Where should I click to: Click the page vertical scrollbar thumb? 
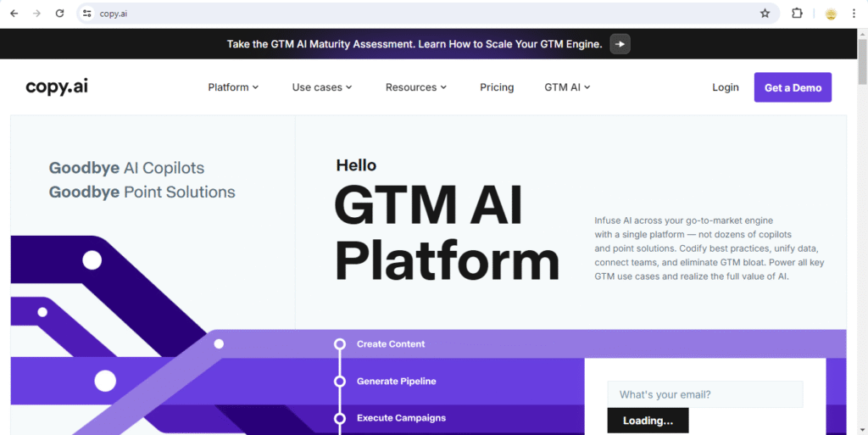(x=862, y=61)
